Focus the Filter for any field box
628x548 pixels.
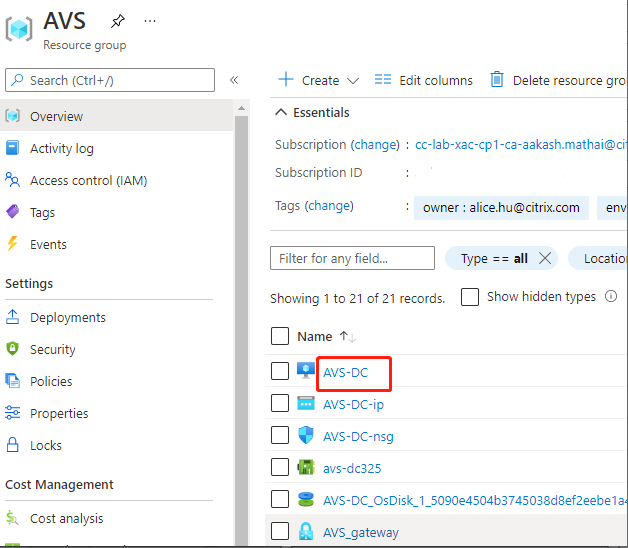(x=352, y=258)
